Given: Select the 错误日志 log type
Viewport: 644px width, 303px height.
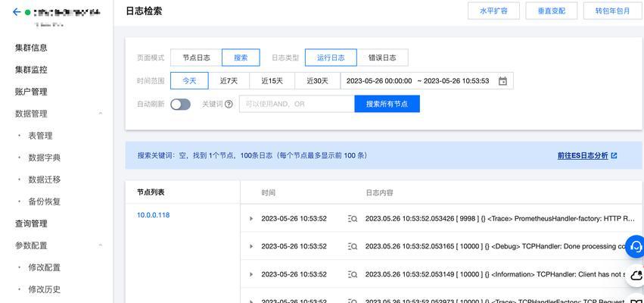Looking at the screenshot, I should pyautogui.click(x=382, y=58).
